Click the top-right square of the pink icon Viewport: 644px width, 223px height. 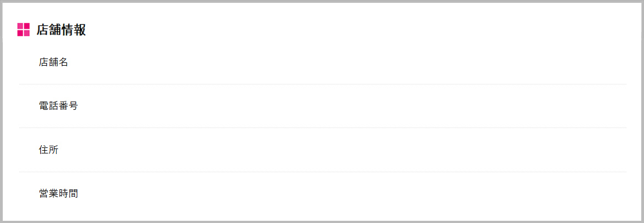27,26
